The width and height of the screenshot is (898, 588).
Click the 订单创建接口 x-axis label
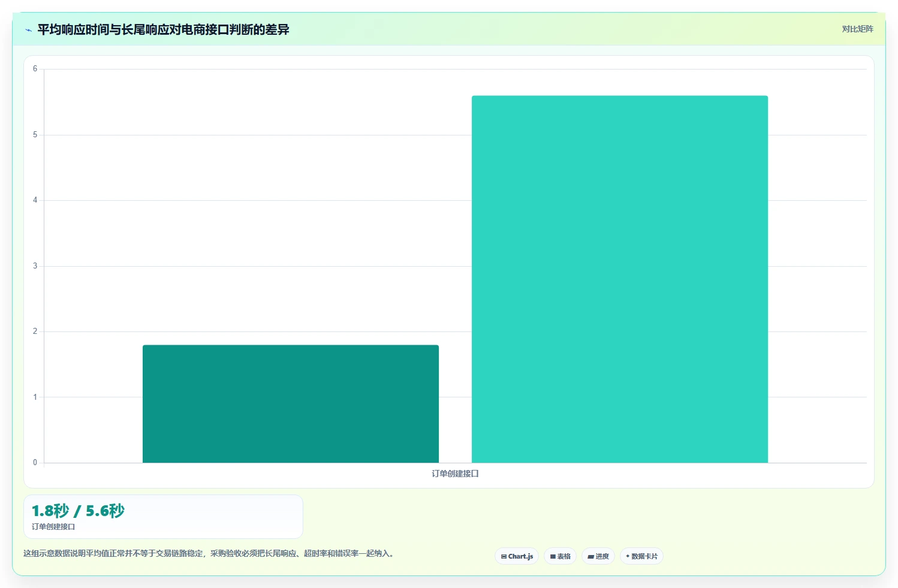point(455,474)
